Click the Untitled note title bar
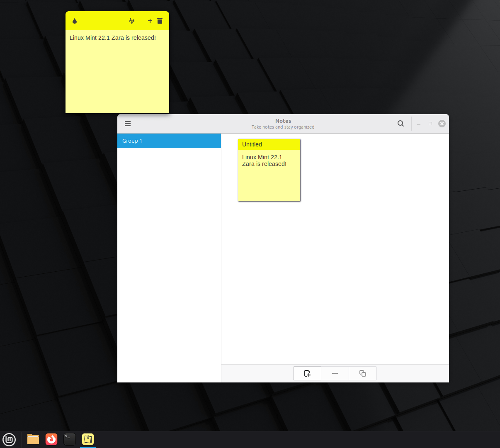 point(269,144)
